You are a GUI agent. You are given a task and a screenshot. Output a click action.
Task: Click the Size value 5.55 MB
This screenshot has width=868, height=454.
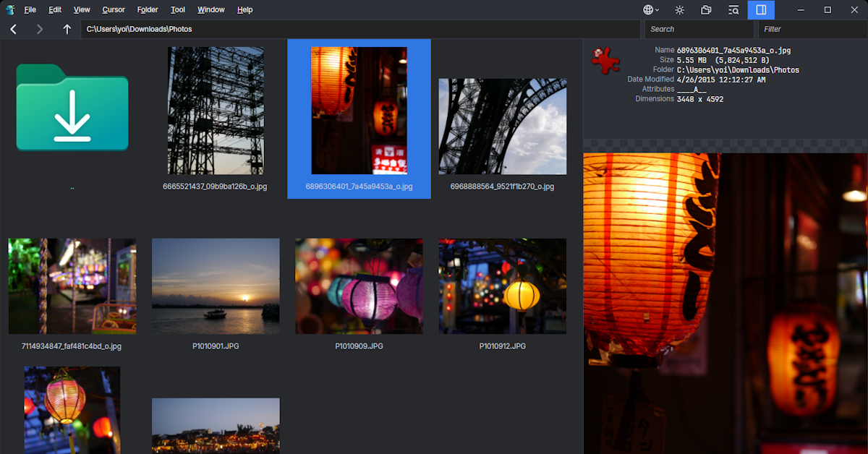[723, 60]
